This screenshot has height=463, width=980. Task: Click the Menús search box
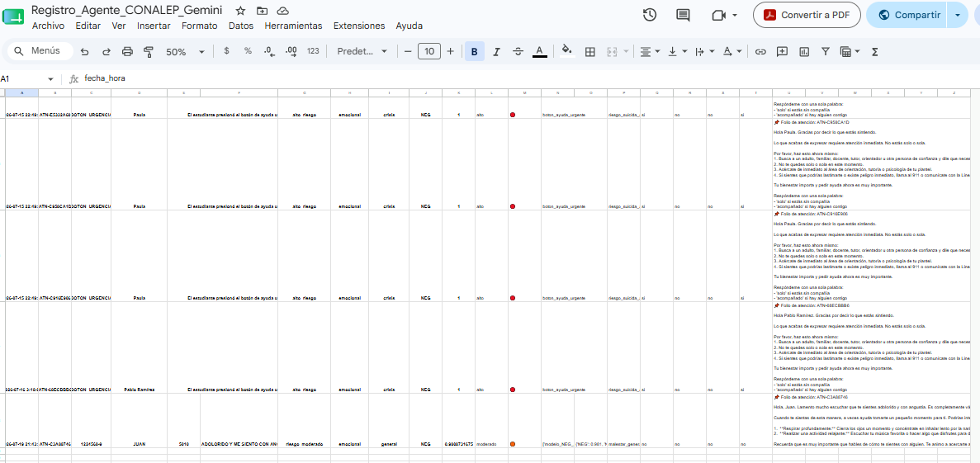[39, 51]
